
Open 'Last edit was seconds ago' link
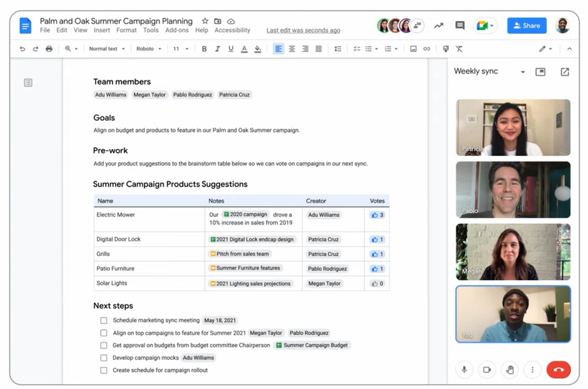[x=303, y=31]
